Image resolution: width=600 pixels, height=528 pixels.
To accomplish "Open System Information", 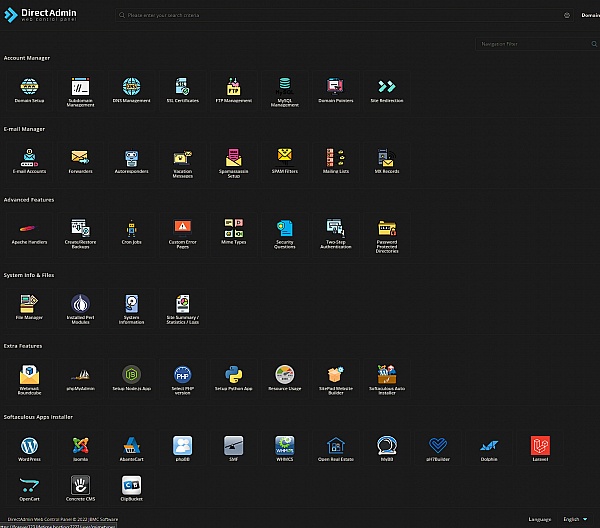I will coord(131,308).
